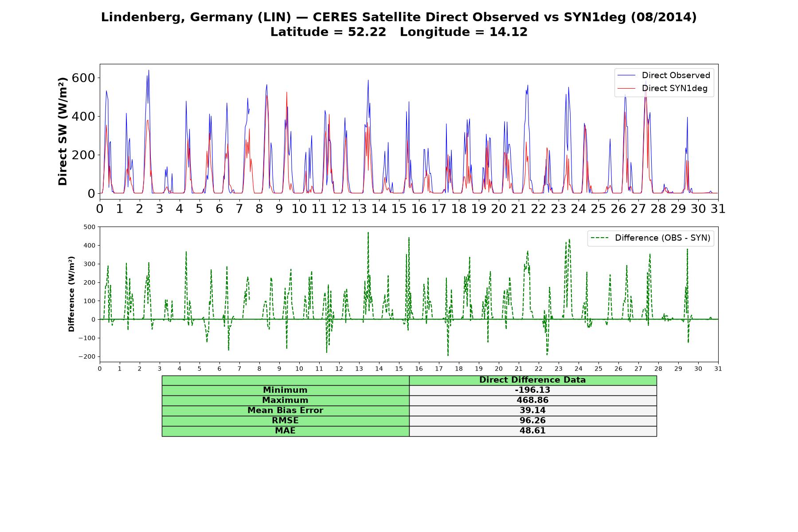
Task: Click the Direct Difference Data table header
Action: point(532,380)
